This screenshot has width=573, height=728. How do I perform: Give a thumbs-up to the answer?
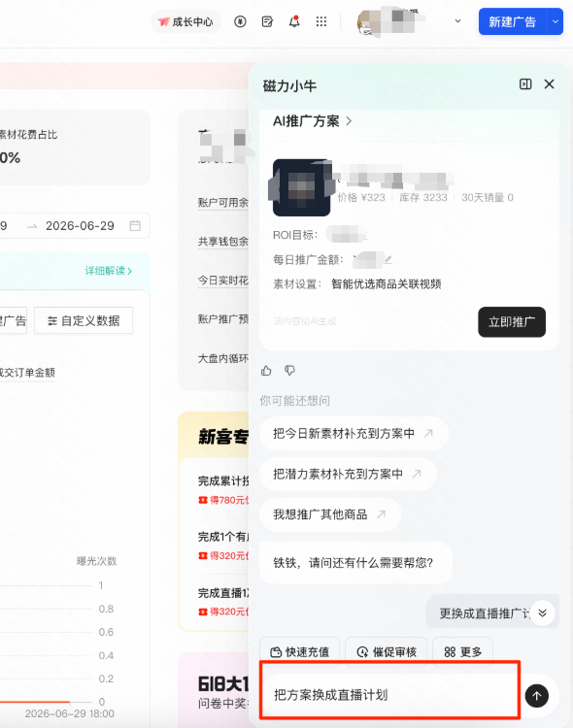266,371
